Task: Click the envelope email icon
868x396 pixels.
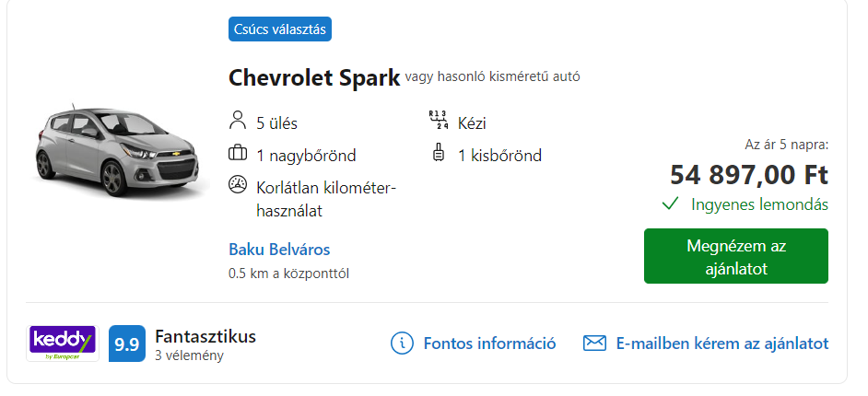Action: click(594, 344)
